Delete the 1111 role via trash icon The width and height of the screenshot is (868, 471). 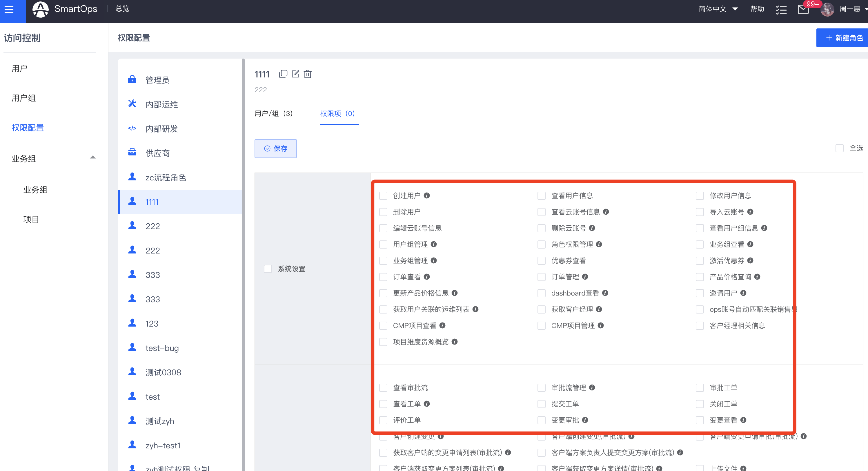308,74
